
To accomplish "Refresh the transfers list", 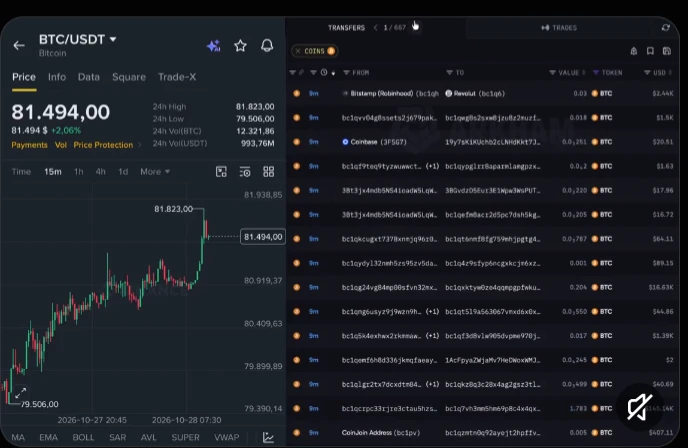I will coord(666,28).
